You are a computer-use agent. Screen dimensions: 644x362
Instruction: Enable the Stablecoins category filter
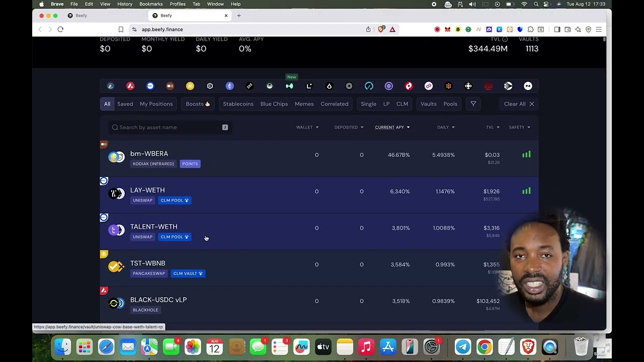click(x=238, y=104)
